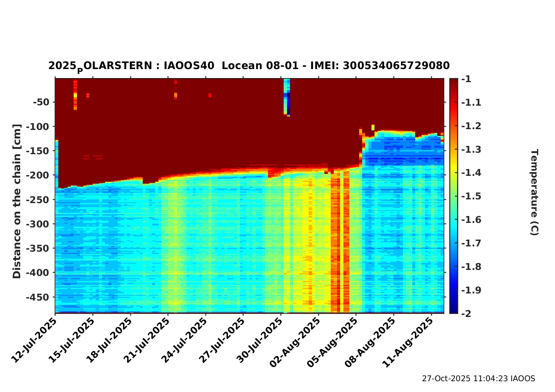Click the 'Distance on the chain [cm]' axis label
Viewport: 555px width, 392px height.
pos(17,201)
